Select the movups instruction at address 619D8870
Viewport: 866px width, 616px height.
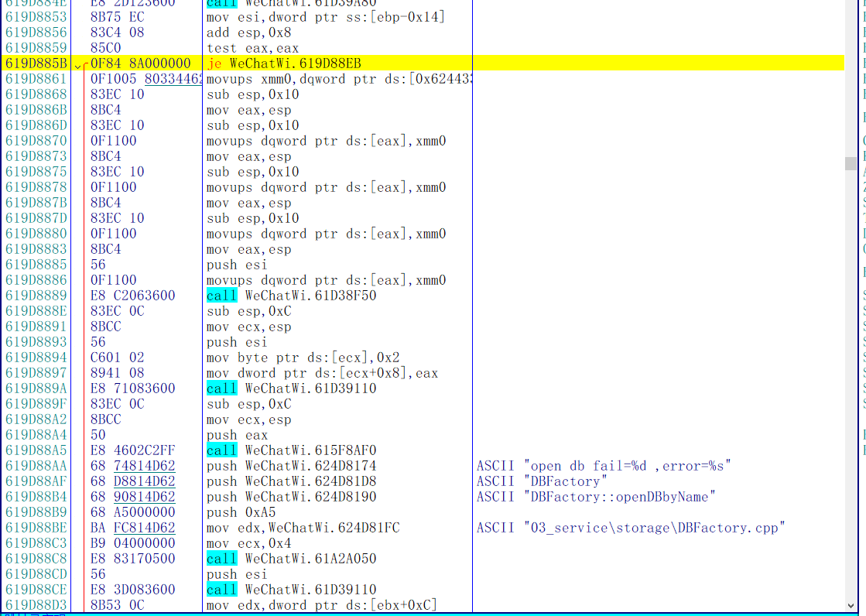pyautogui.click(x=327, y=141)
